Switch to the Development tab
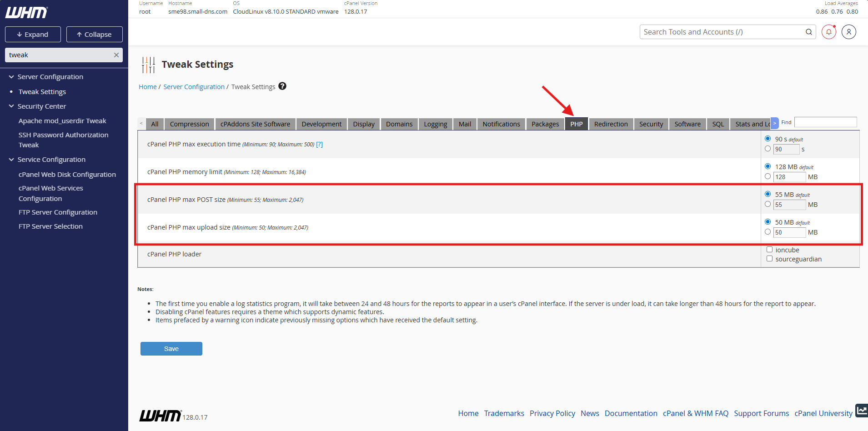 tap(321, 124)
